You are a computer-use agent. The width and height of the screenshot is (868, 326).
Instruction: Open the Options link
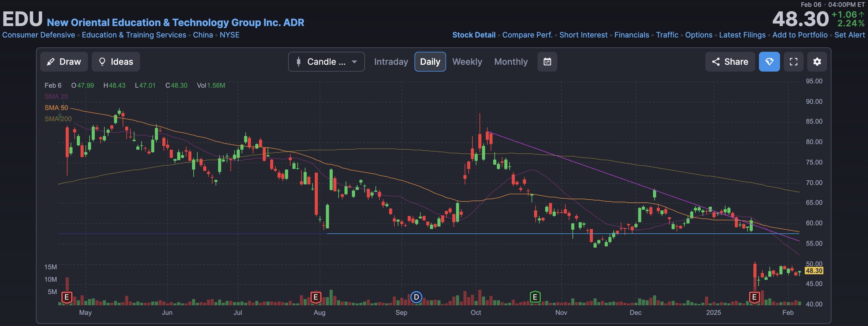(x=699, y=35)
